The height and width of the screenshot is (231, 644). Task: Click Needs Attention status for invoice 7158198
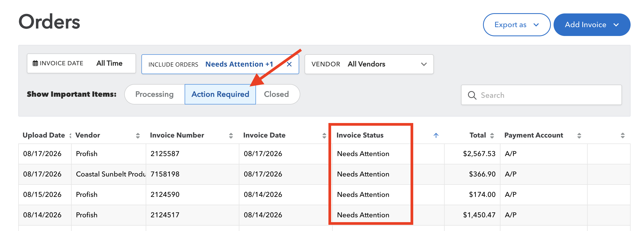363,174
